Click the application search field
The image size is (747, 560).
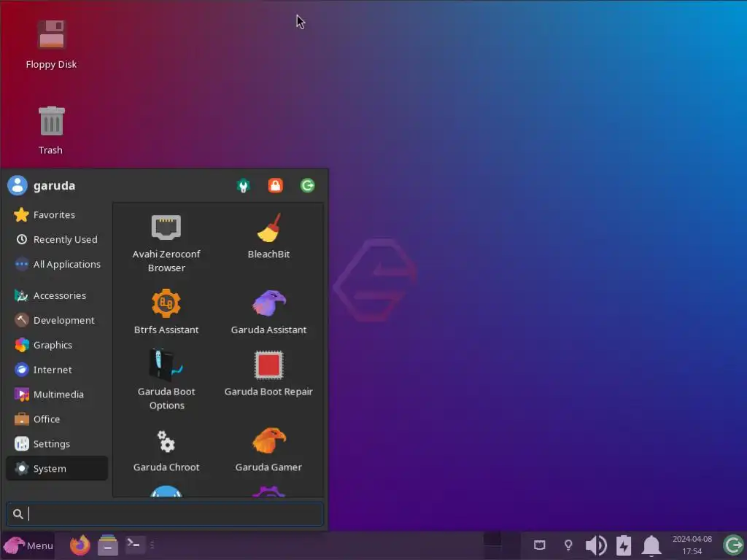pyautogui.click(x=165, y=514)
